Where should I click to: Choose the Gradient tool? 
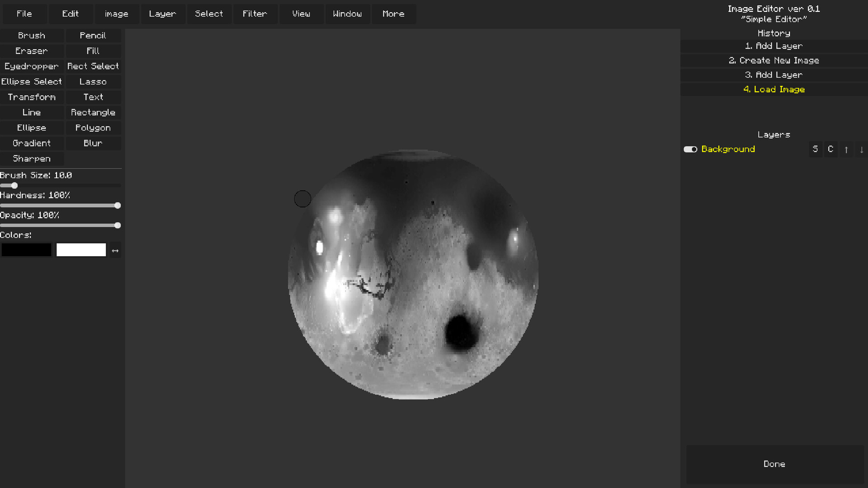pyautogui.click(x=32, y=143)
